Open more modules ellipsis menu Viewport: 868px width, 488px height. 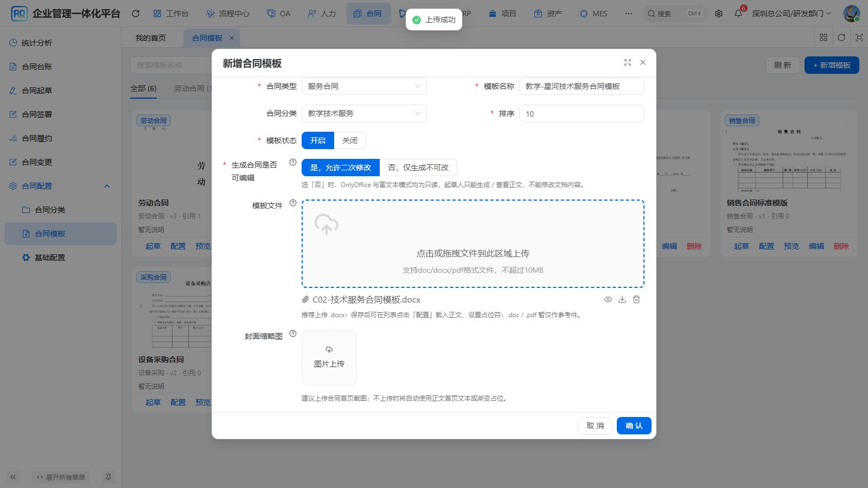629,14
